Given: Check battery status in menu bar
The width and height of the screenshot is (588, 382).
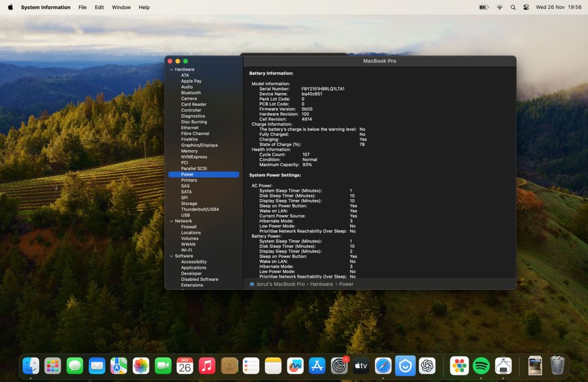Looking at the screenshot, I should click(484, 7).
